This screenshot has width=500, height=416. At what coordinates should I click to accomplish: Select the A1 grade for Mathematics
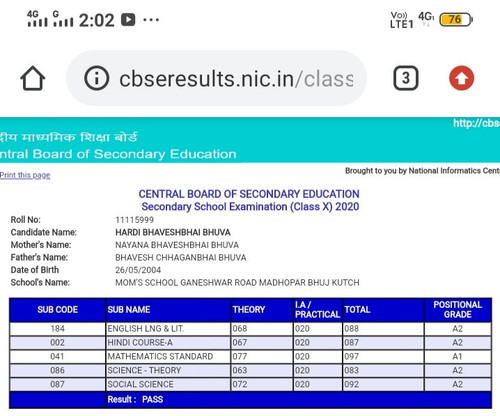[458, 357]
